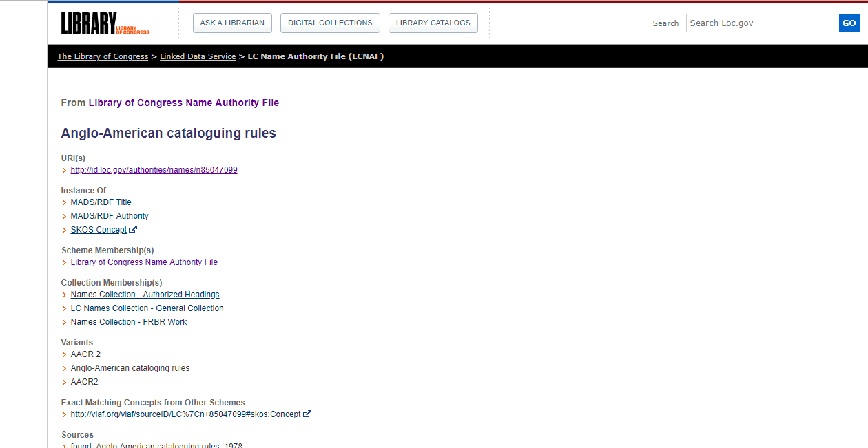Open Names Collection - Authorized Headings
This screenshot has height=448, width=868.
click(x=145, y=295)
